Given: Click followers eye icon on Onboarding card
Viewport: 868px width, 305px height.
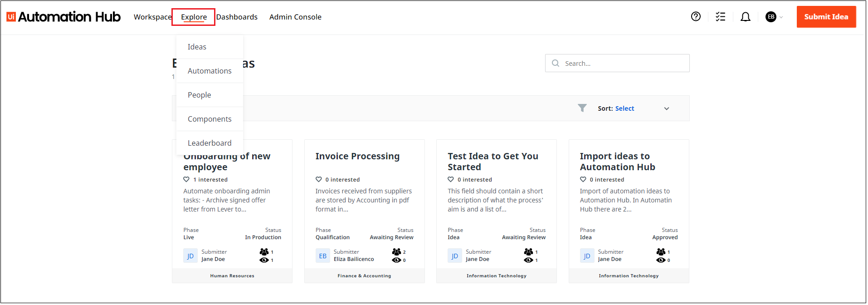Looking at the screenshot, I should click(x=264, y=260).
